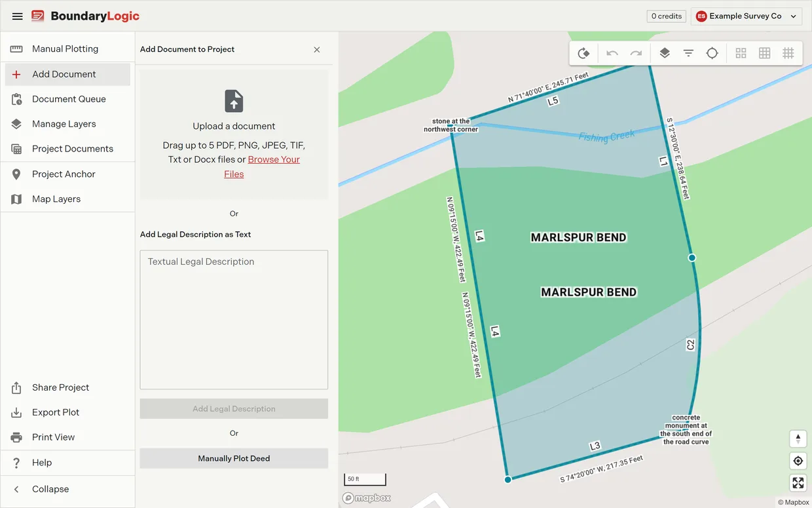Click the Map Layers map icon

click(16, 199)
